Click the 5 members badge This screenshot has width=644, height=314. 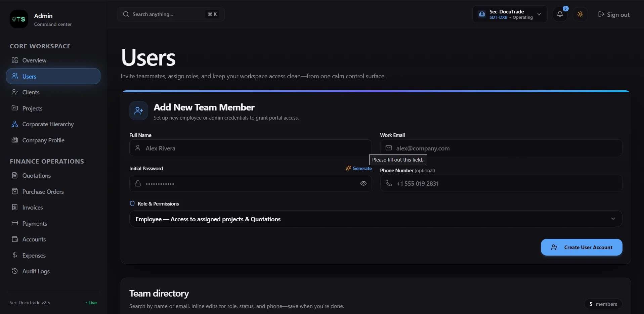coord(603,304)
